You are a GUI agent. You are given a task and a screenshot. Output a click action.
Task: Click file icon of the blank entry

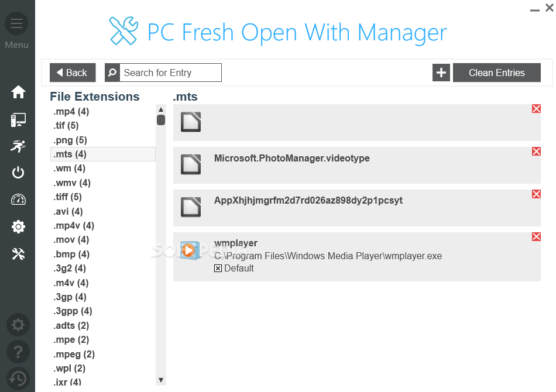pyautogui.click(x=191, y=122)
